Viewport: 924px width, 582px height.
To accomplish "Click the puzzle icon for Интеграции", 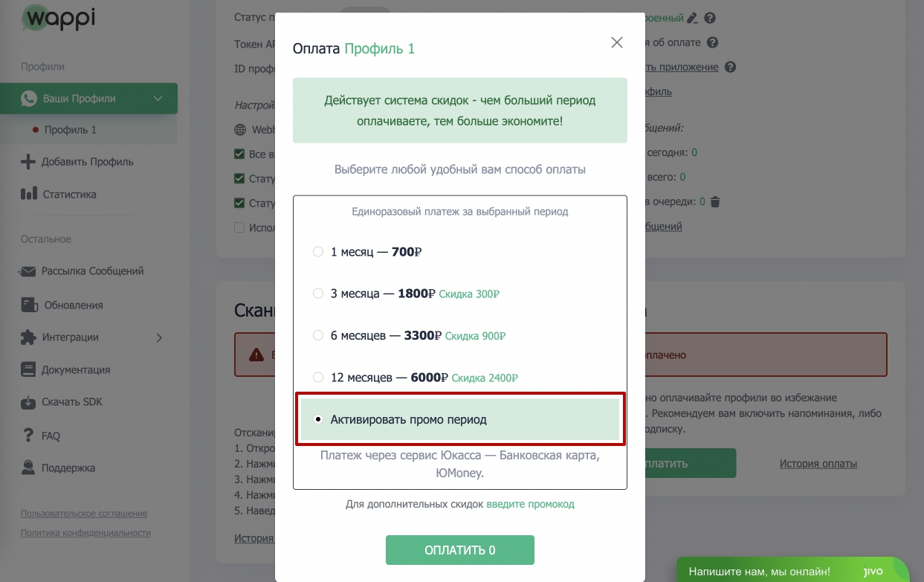I will (x=28, y=337).
